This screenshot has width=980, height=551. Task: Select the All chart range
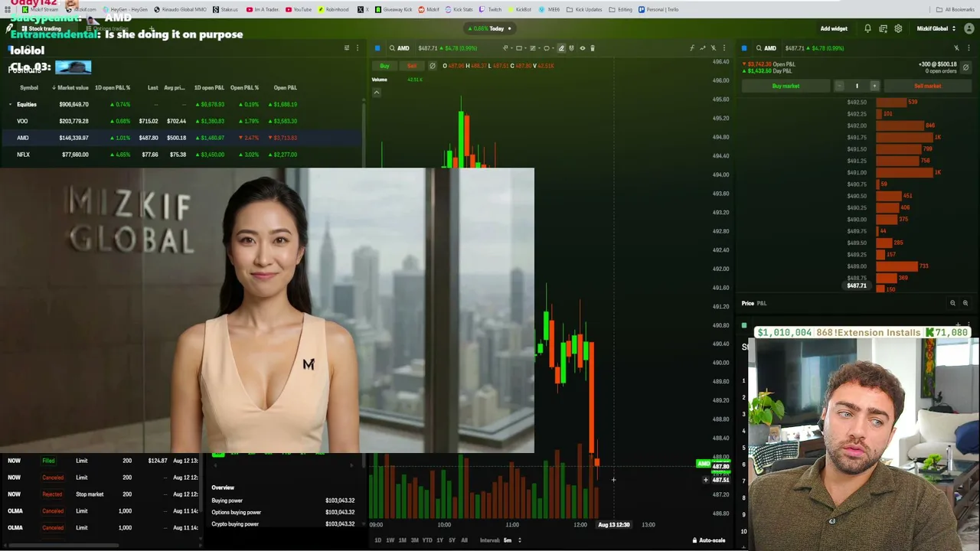464,540
